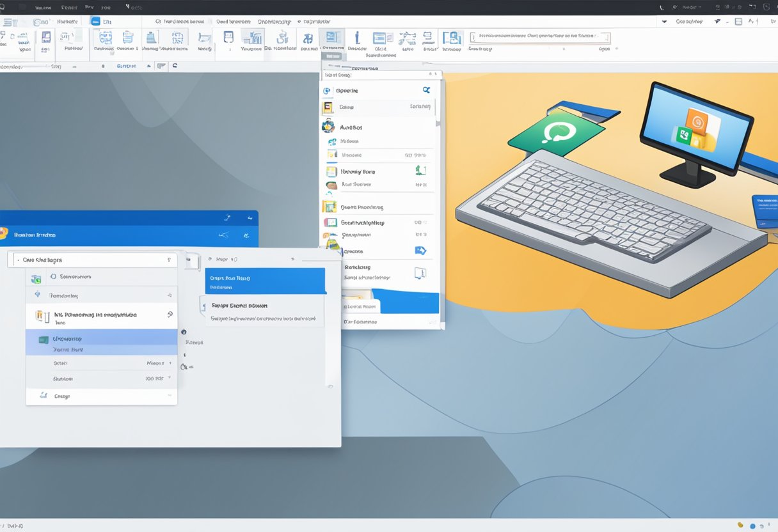Click the small blue square icon in ribbon tabs
Viewport: 778px width, 532px height.
95,21
